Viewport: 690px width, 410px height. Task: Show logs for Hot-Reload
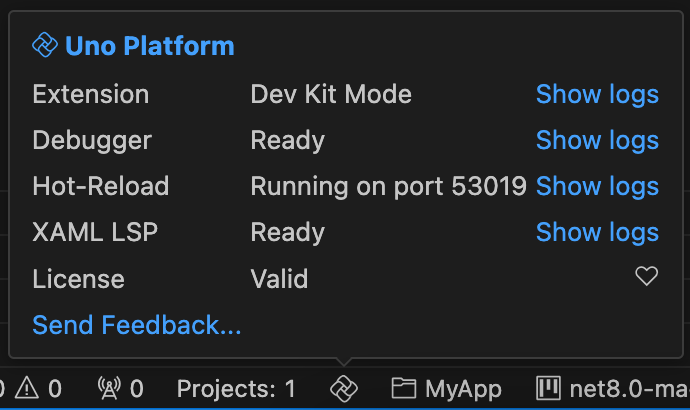(x=597, y=186)
